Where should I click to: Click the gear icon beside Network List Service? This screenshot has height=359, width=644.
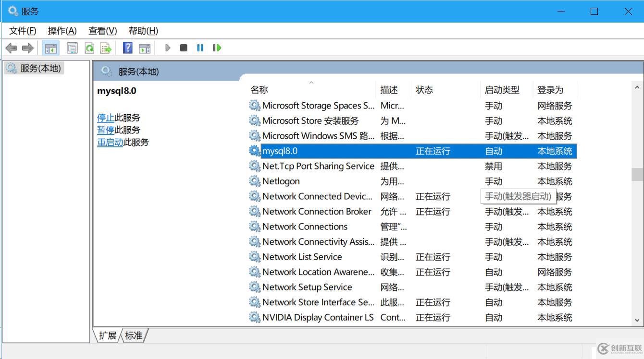255,257
